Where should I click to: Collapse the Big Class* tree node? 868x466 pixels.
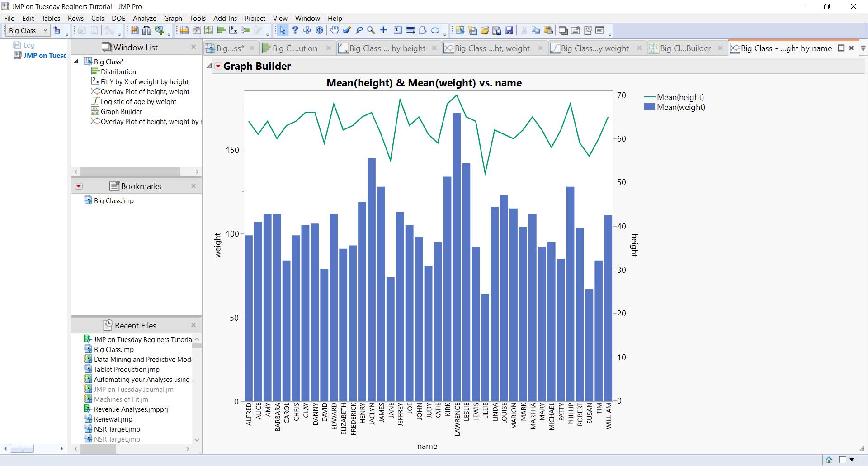pyautogui.click(x=76, y=61)
